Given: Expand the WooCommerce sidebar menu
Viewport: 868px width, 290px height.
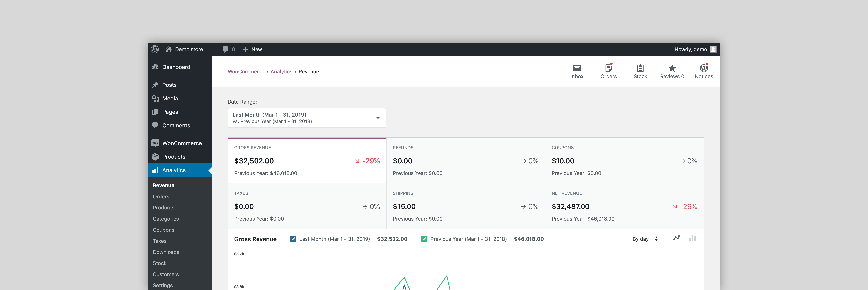Looking at the screenshot, I should (182, 143).
